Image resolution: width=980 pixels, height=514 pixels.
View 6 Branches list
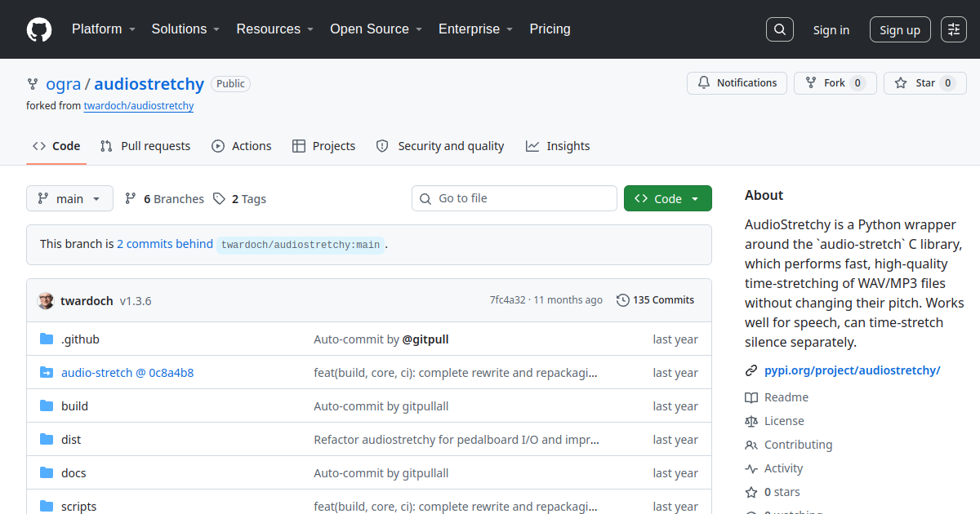[164, 199]
